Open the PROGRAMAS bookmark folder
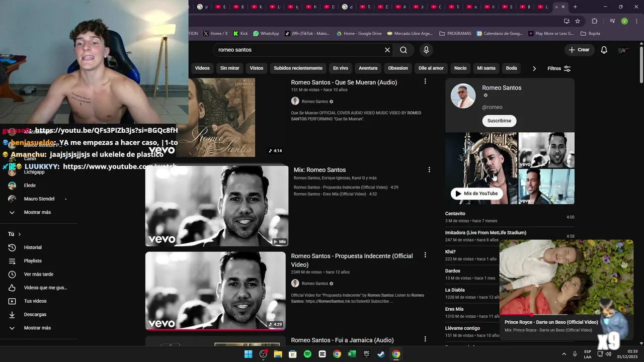644x362 pixels. [x=455, y=33]
